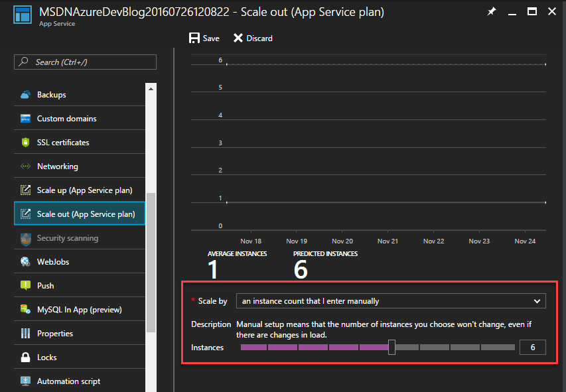The image size is (566, 392).
Task: Click the Custom domains www icon
Action: [25, 118]
